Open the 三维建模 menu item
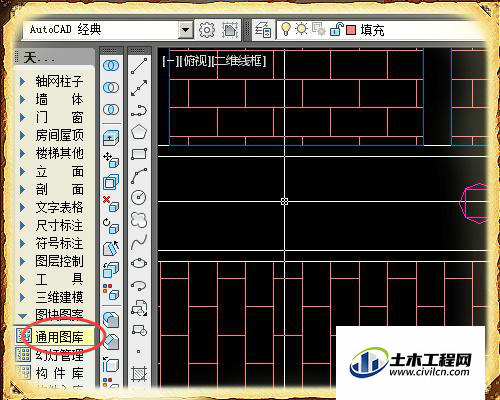Image resolution: width=500 pixels, height=400 pixels. tap(59, 297)
